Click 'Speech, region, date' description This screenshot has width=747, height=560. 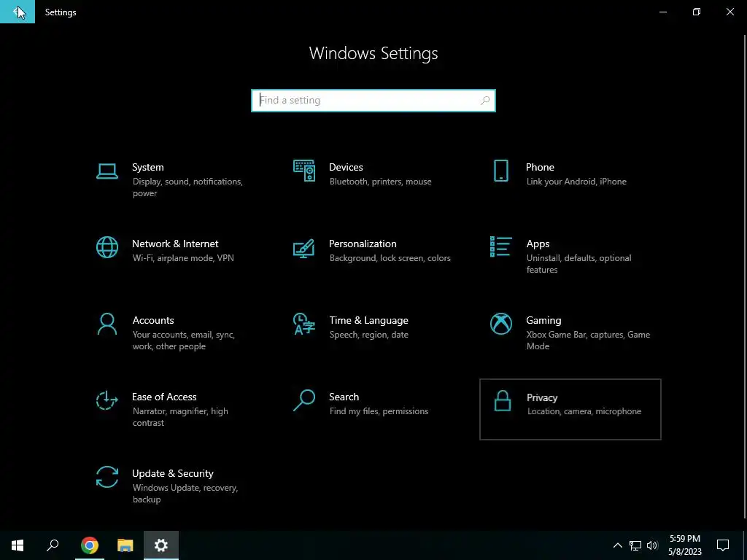pos(368,335)
